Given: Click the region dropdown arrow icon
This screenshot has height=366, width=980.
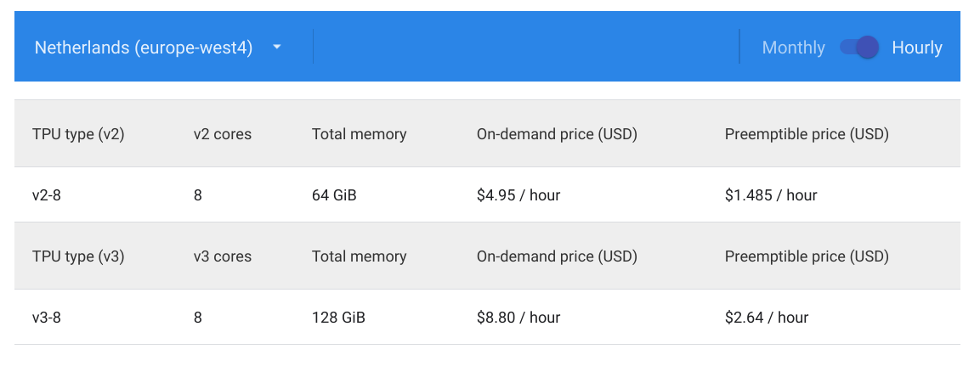Looking at the screenshot, I should pos(277,48).
